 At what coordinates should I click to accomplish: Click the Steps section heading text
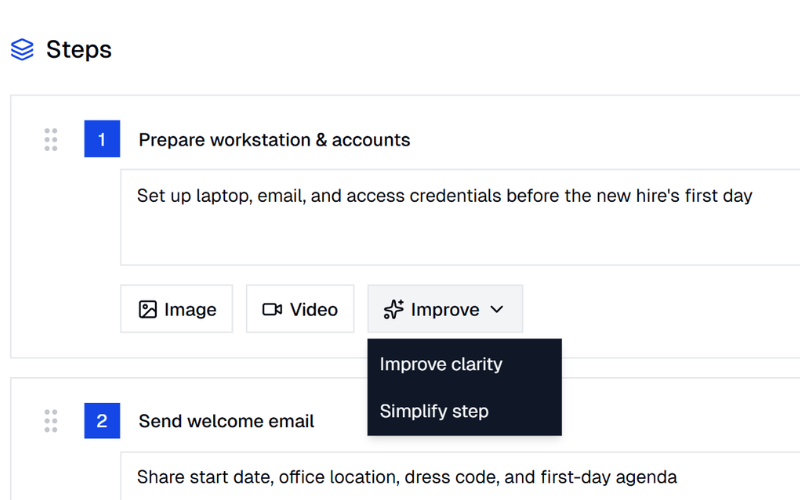click(x=79, y=49)
